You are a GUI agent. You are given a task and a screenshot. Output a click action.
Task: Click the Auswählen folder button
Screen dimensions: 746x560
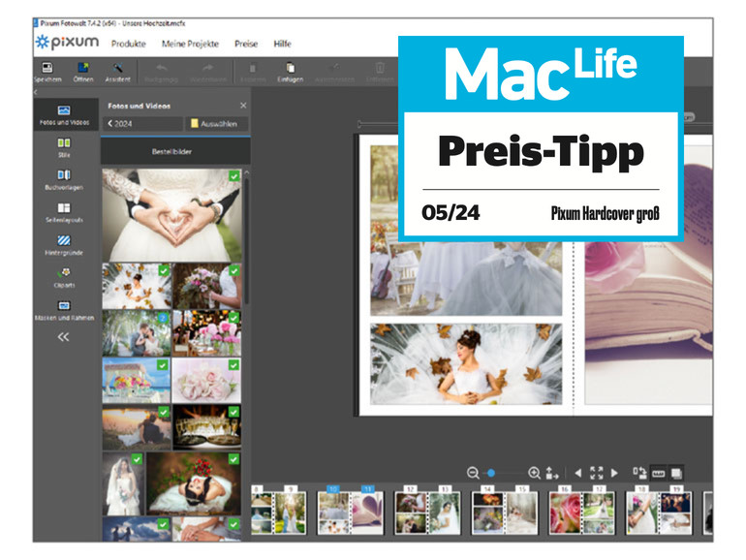[217, 124]
